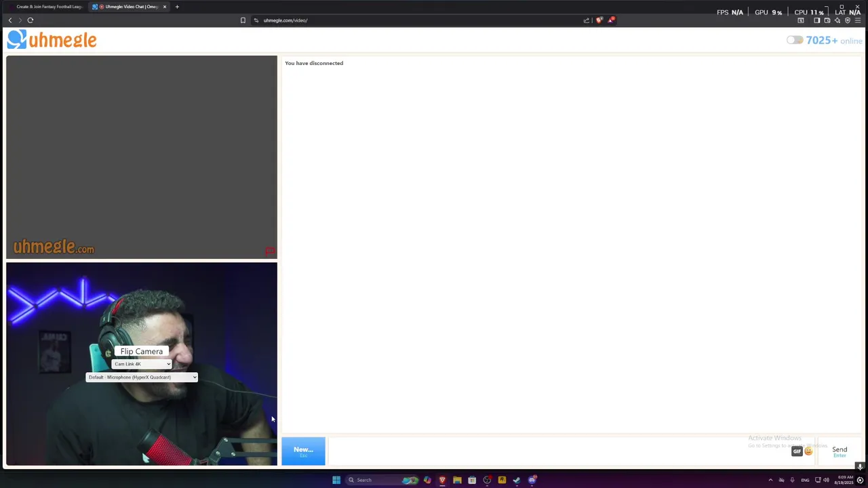Open Brave VPN shield icon
The image size is (868, 488).
(x=847, y=20)
